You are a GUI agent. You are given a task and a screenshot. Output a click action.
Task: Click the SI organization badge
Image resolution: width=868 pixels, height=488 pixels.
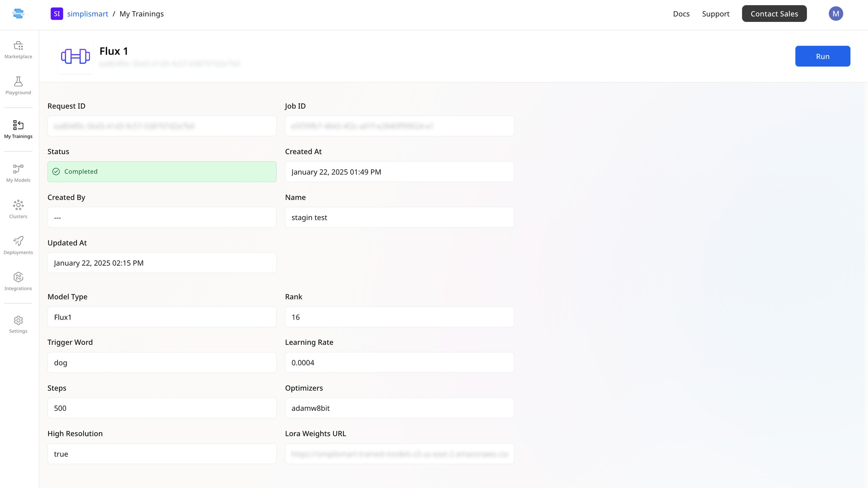tap(57, 14)
